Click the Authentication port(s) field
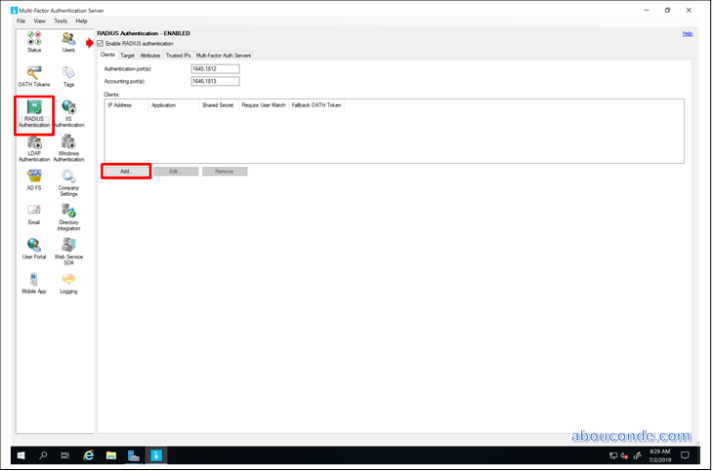Image resolution: width=714 pixels, height=471 pixels. [215, 68]
